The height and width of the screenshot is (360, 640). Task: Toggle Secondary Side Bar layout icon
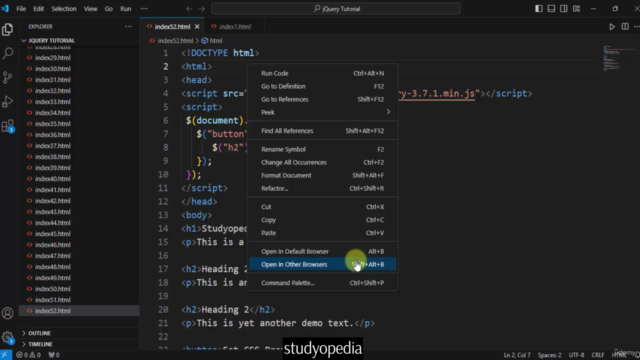pos(564,9)
